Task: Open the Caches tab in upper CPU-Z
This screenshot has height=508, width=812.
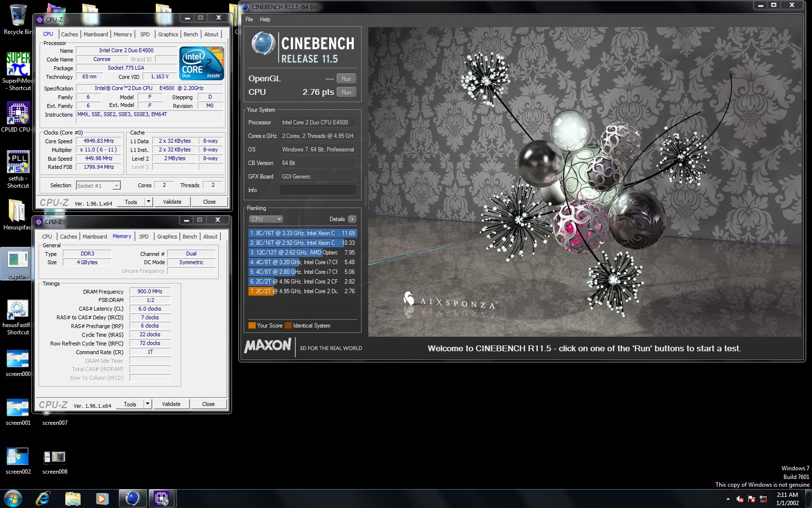Action: [x=69, y=34]
